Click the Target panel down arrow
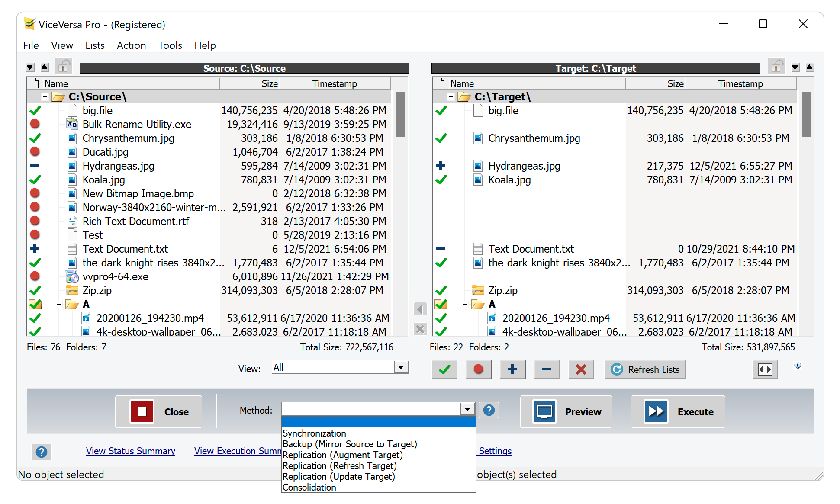Image resolution: width=840 pixels, height=504 pixels. coord(795,67)
